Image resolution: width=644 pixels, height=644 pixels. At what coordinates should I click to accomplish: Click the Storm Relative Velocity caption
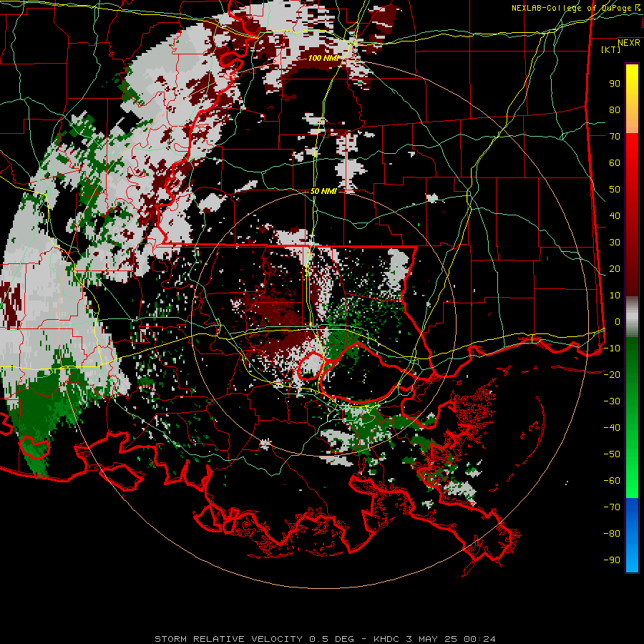pos(325,639)
